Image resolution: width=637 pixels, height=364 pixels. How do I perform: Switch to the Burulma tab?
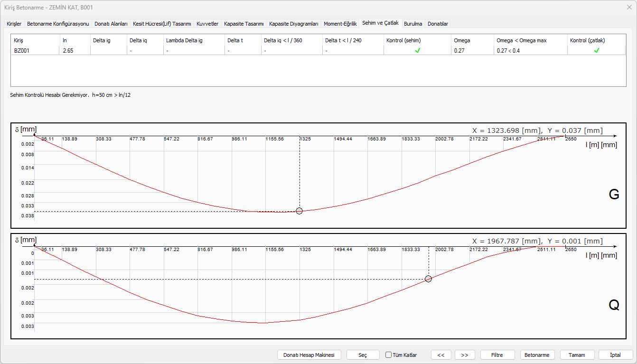pos(413,24)
